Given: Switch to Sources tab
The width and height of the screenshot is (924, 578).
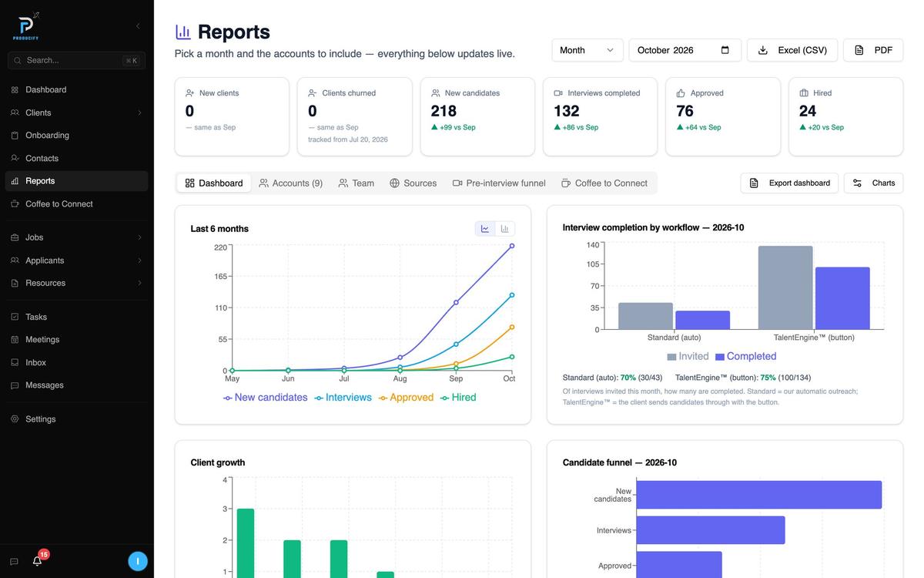Looking at the screenshot, I should tap(413, 183).
